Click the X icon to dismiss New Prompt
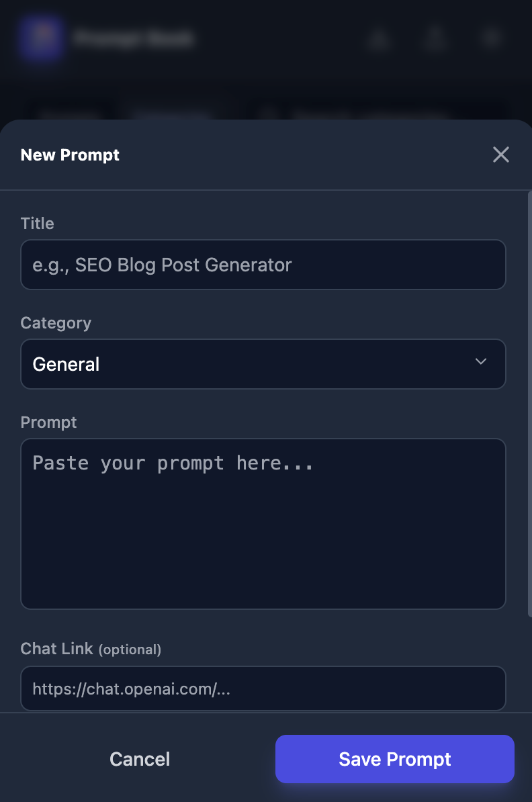Screen dimensions: 532x802 501,154
